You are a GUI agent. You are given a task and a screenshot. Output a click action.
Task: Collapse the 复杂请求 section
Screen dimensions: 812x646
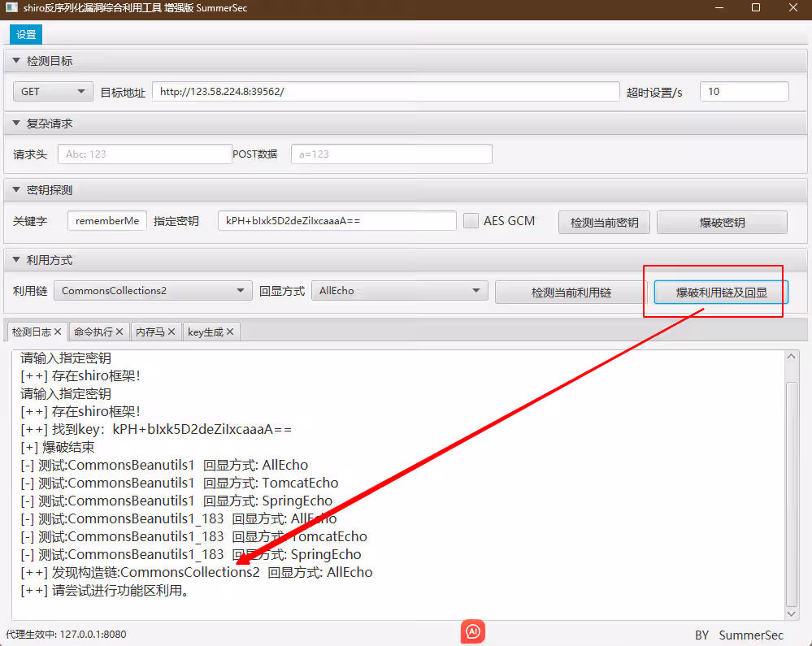[x=16, y=124]
